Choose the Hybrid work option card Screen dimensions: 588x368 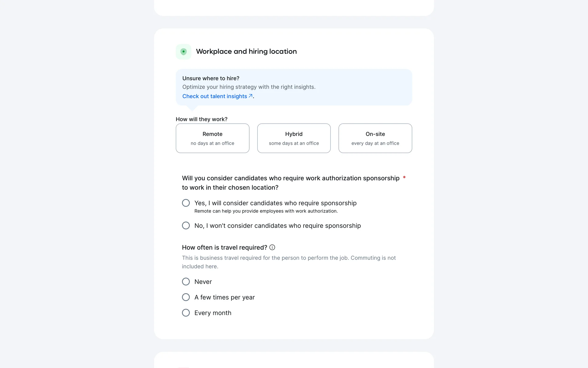pyautogui.click(x=294, y=138)
